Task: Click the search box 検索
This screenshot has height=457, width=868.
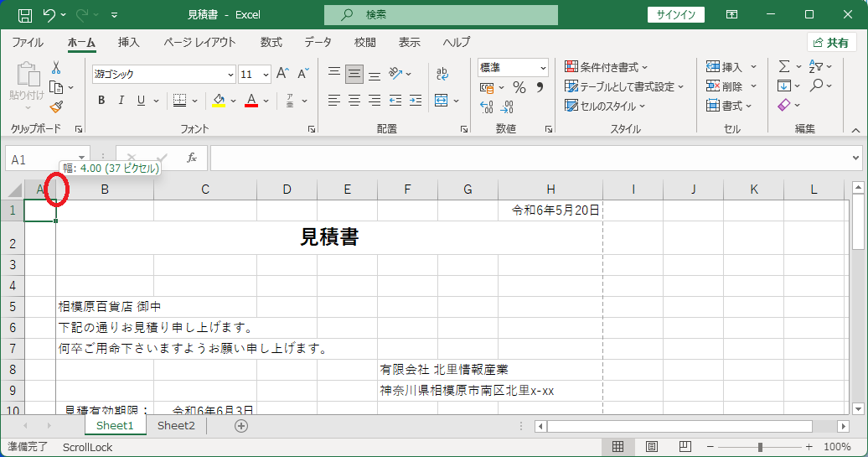Action: point(442,15)
